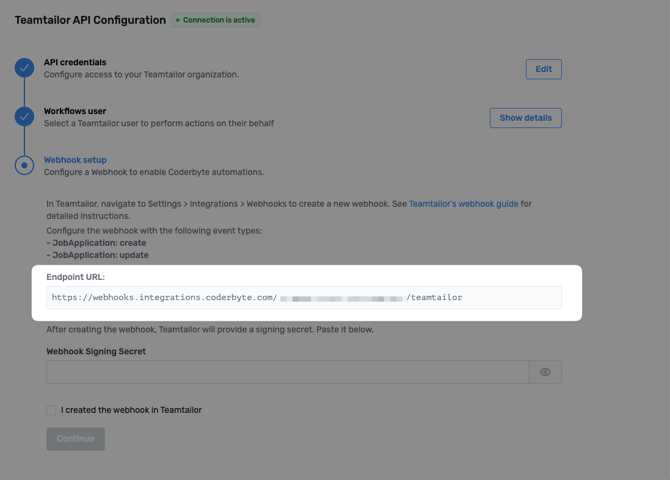Screen dimensions: 670x480
Task: Reveal the signing secret with eye icon
Action: click(545, 372)
